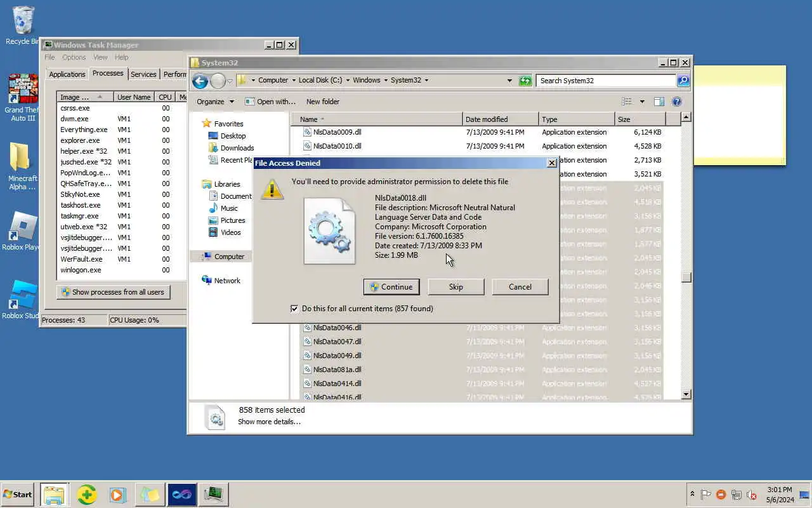The image size is (812, 508).
Task: Click the change your view icon
Action: [x=627, y=102]
